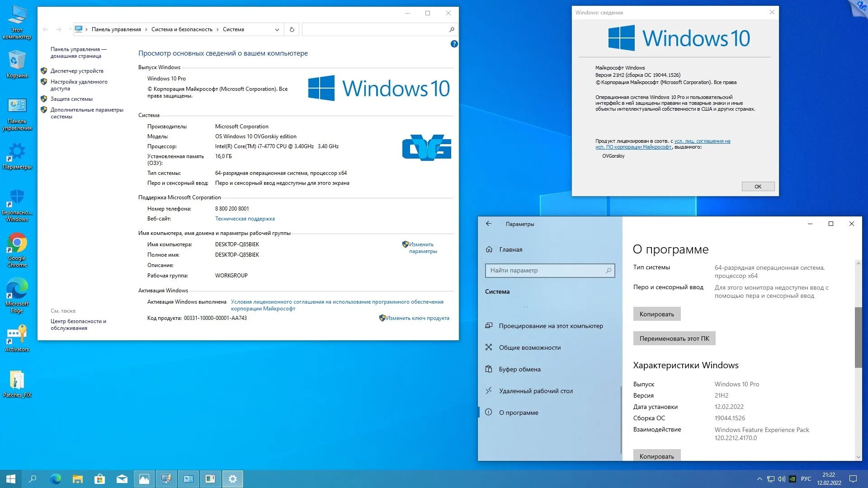Open РУС language switcher in tray
Screen dimensions: 868x488
pos(806,479)
